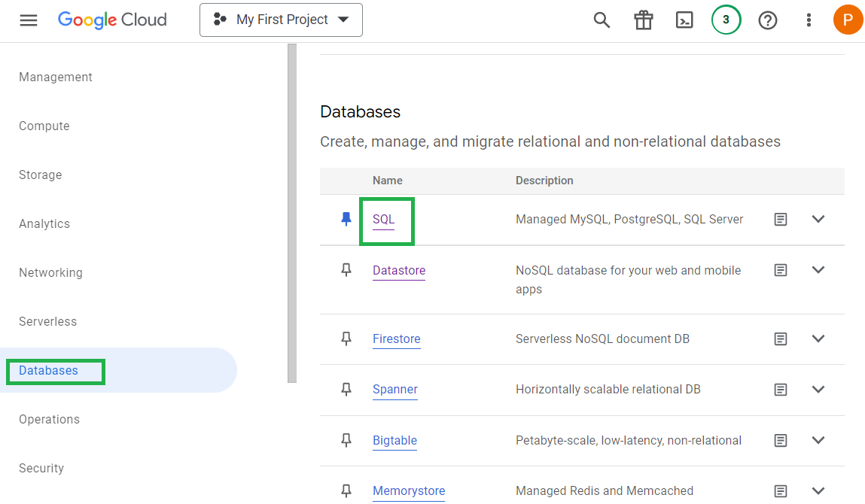The height and width of the screenshot is (504, 865).
Task: Open the Bigtable link
Action: tap(394, 441)
